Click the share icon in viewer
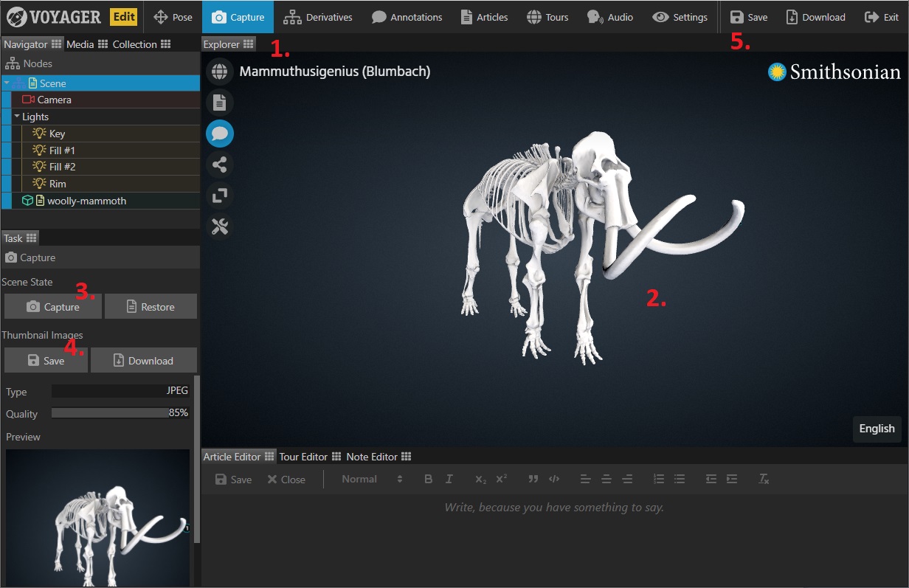The height and width of the screenshot is (588, 909). [219, 165]
